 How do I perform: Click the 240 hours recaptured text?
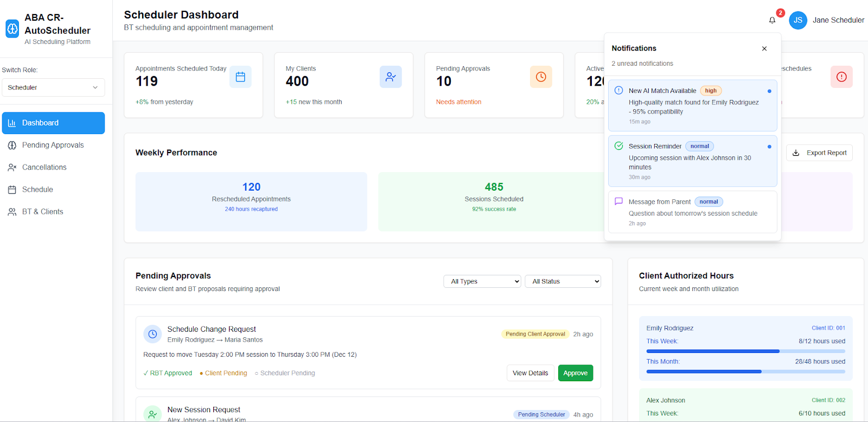pos(251,209)
